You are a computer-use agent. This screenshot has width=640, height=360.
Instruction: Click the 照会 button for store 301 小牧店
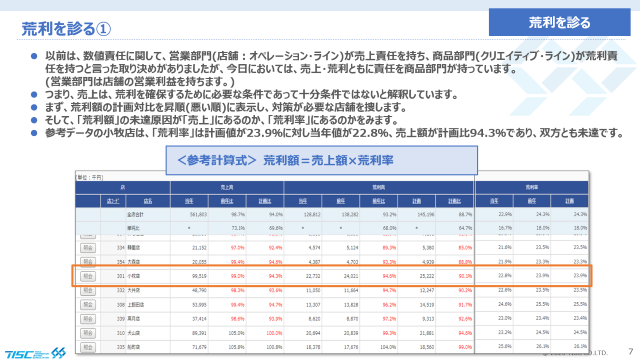click(88, 276)
